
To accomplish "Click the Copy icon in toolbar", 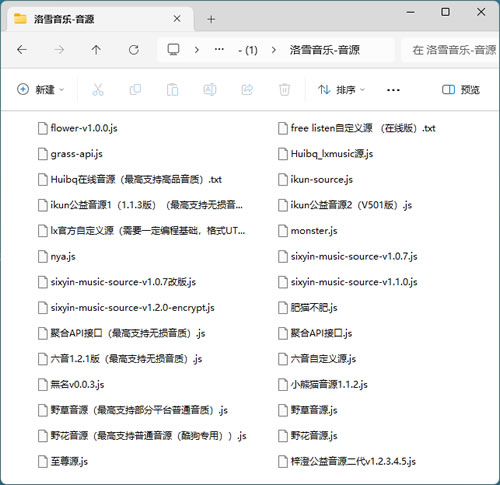I will (135, 90).
